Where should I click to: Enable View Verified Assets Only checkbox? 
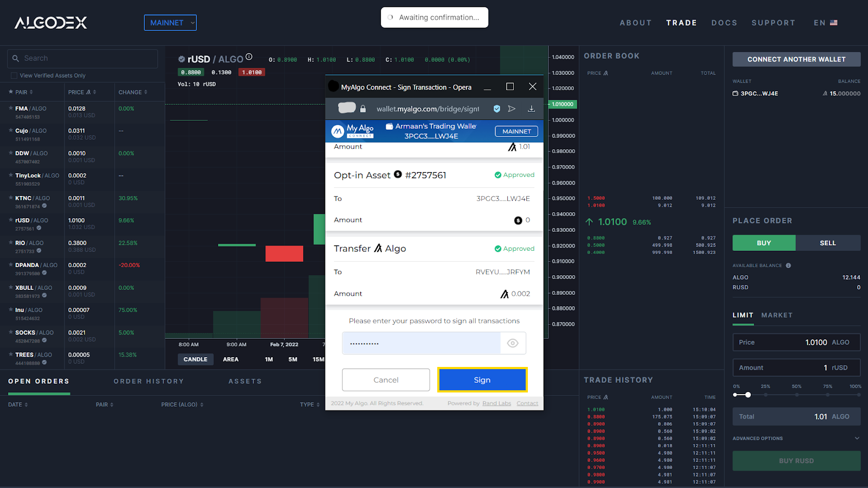click(14, 75)
